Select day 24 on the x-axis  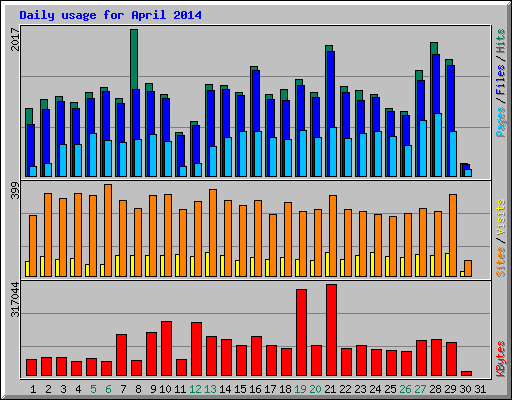click(376, 389)
